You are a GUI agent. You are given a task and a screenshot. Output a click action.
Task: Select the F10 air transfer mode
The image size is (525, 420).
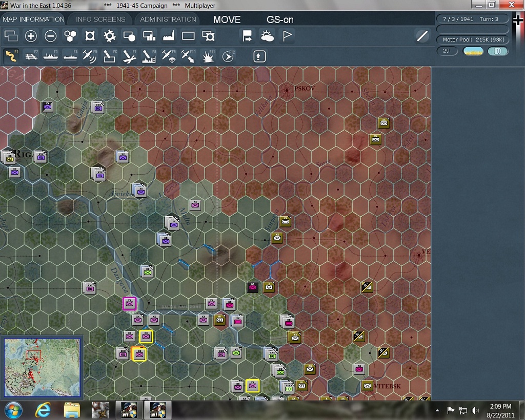coord(188,56)
